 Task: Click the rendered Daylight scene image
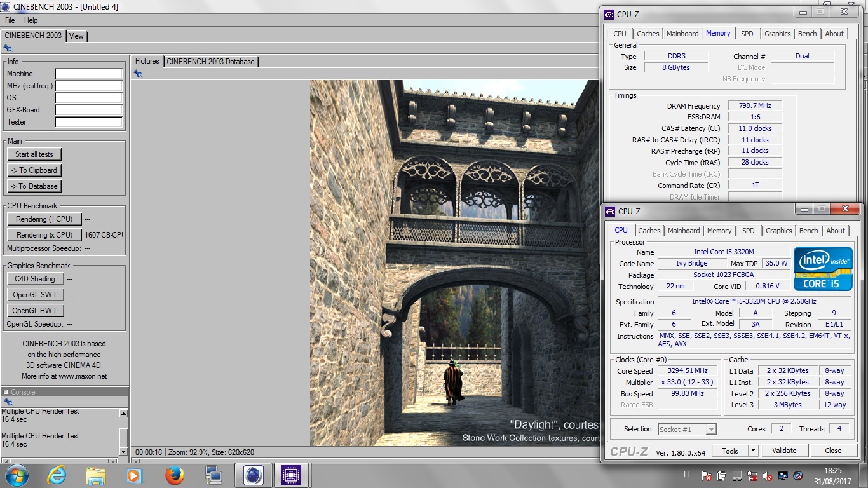[454, 262]
